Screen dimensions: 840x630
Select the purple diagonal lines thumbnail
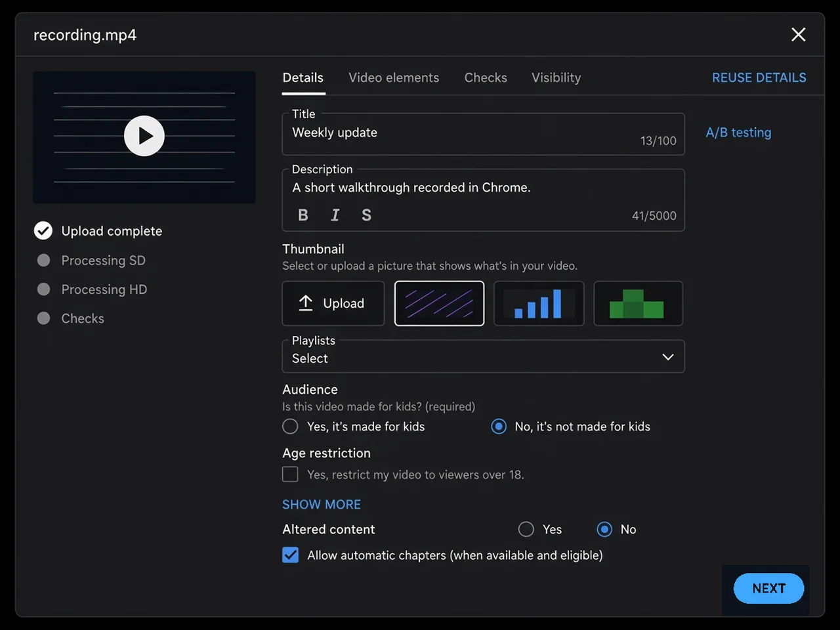coord(439,303)
